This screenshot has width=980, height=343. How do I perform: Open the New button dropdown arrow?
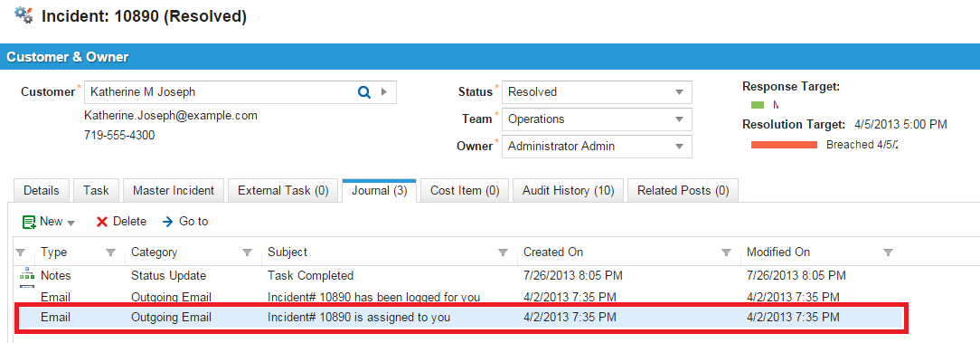pyautogui.click(x=71, y=223)
